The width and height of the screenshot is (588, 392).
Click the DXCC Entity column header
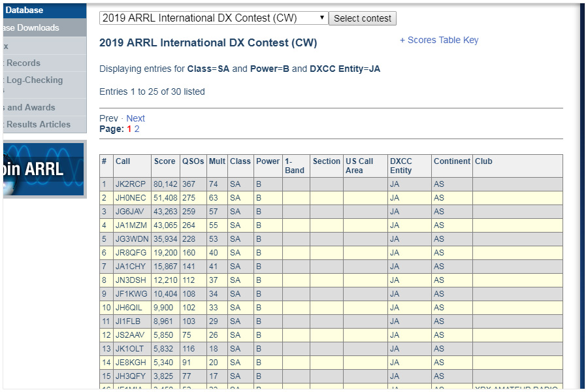tap(401, 166)
